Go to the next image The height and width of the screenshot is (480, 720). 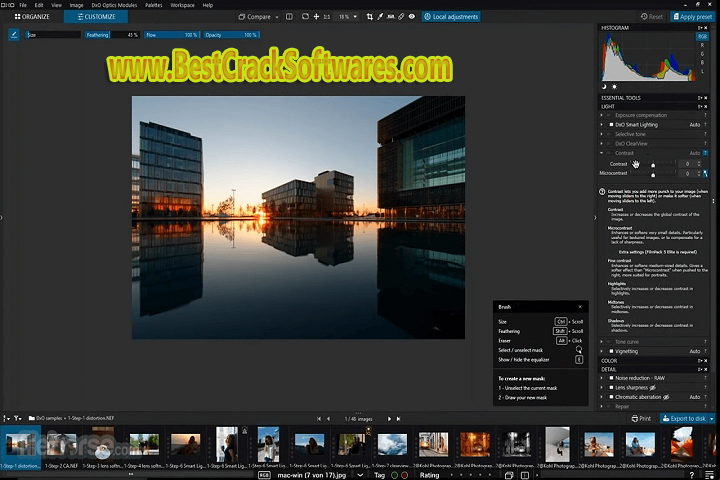pyautogui.click(x=389, y=418)
